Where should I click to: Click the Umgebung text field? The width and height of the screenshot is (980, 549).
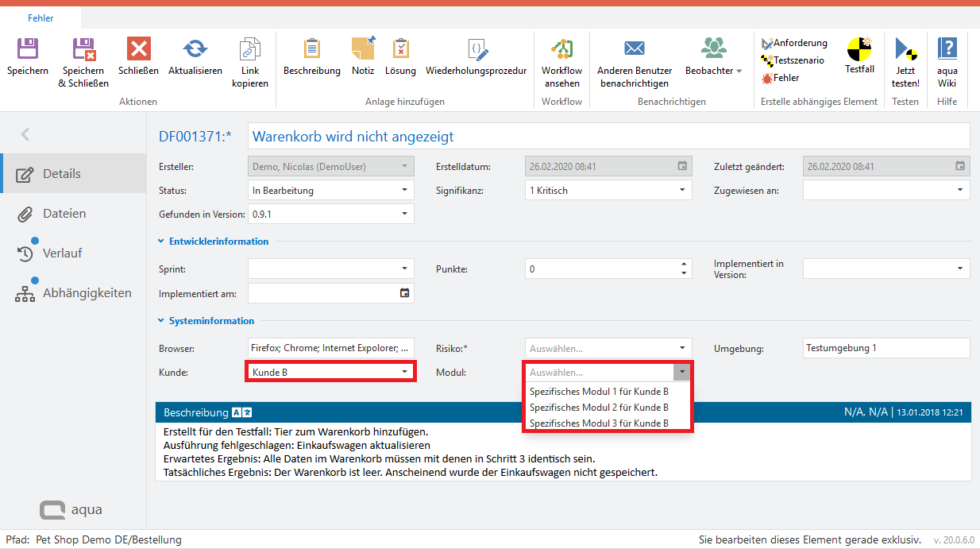tap(886, 348)
